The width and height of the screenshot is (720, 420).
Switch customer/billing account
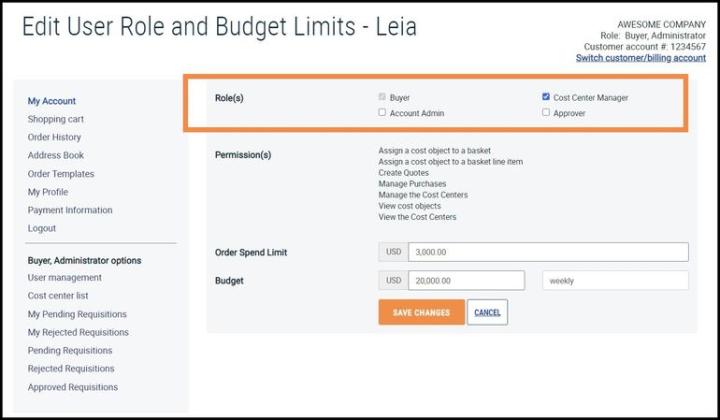[x=641, y=58]
